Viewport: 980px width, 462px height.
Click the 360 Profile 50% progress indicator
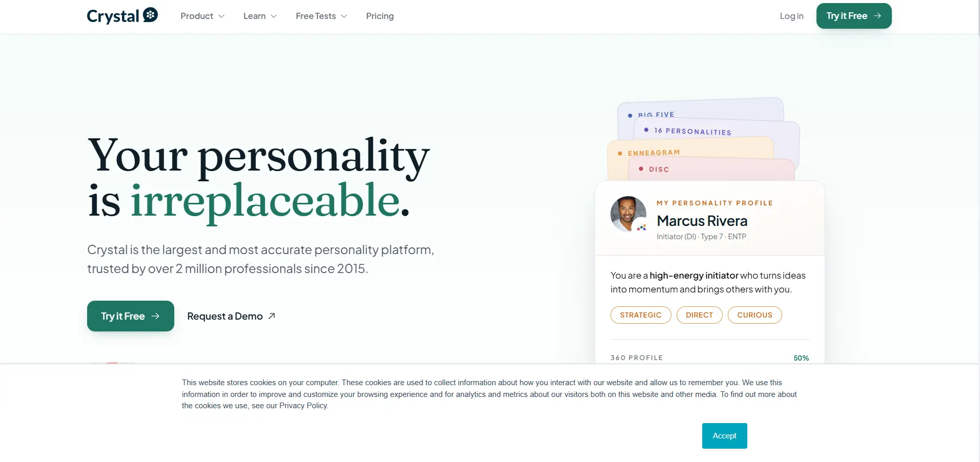point(801,358)
